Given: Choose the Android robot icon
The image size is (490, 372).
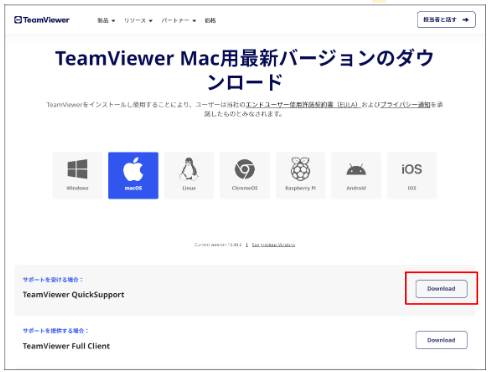Looking at the screenshot, I should (x=356, y=175).
